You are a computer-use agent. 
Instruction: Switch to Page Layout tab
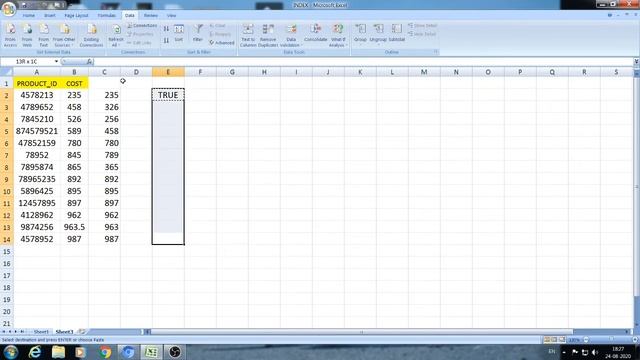[76, 16]
